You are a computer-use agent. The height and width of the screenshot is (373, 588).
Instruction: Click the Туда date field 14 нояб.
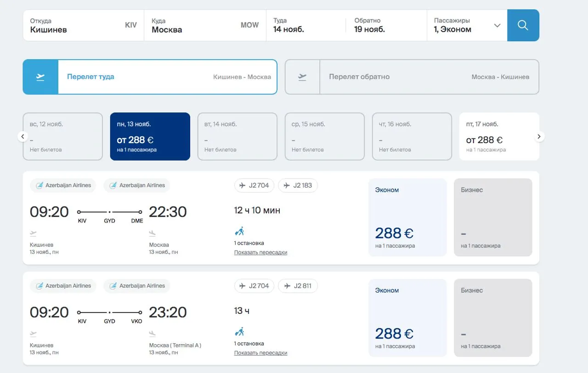(306, 25)
